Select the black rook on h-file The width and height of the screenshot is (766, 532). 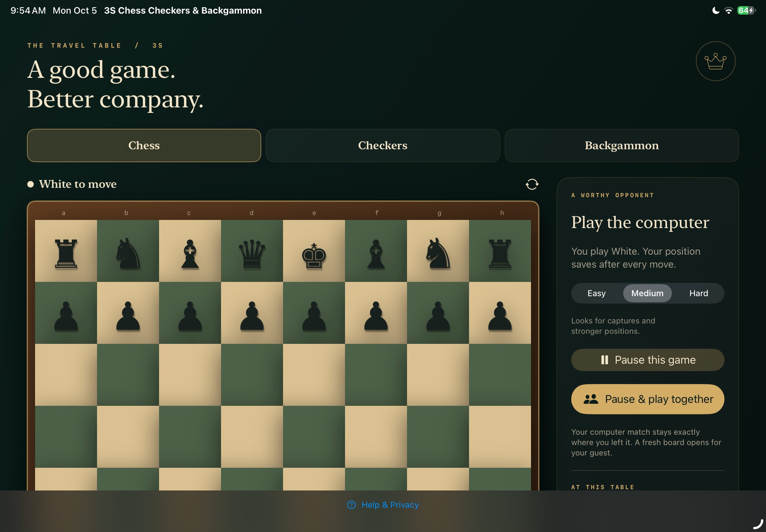coord(500,254)
